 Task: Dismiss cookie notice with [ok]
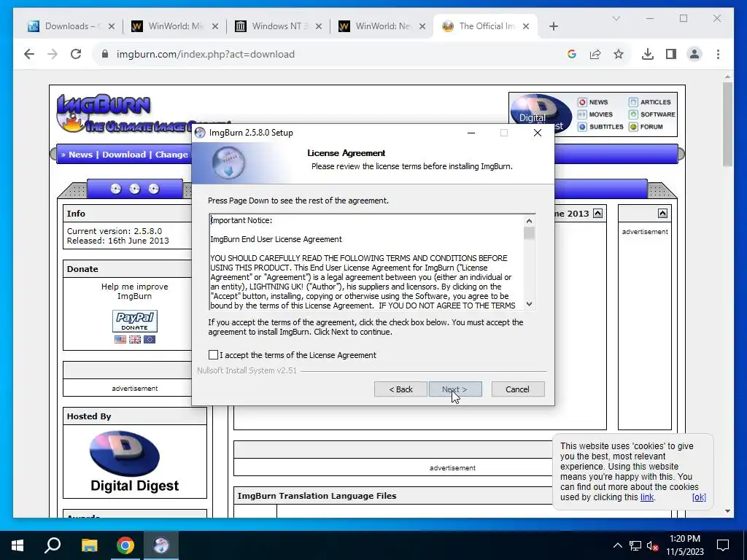(x=699, y=497)
